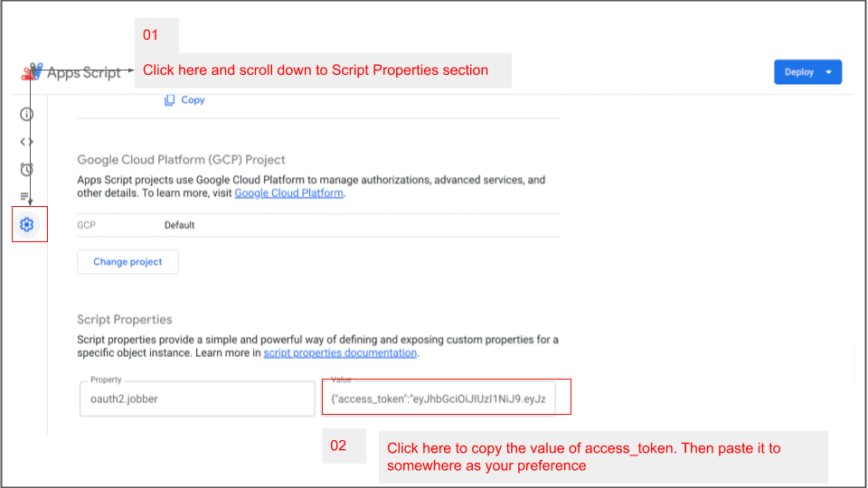Open the Google Cloud Platform link
Image resolution: width=868 pixels, height=488 pixels.
coord(288,193)
